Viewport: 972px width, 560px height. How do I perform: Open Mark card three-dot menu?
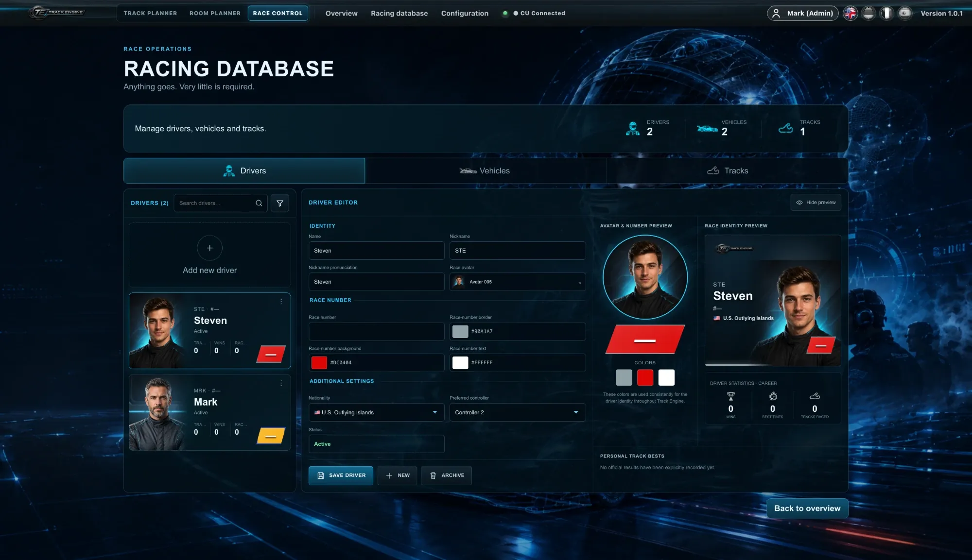click(x=281, y=383)
